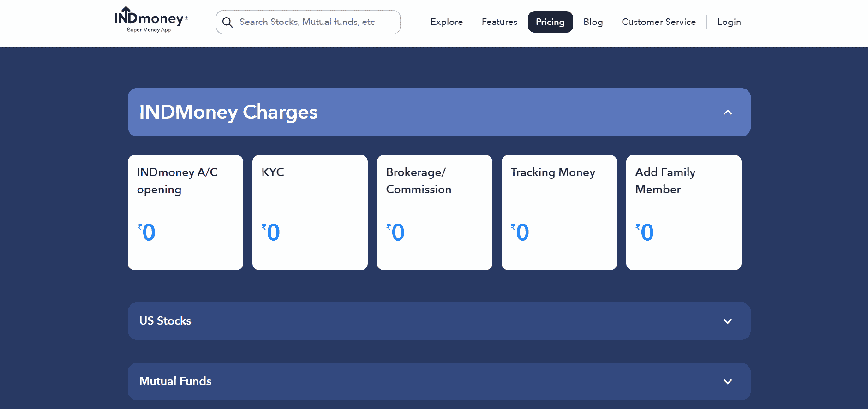Click the ₹0 value under Brokerage/ Commission
Screen dimensions: 868x409
tap(395, 232)
